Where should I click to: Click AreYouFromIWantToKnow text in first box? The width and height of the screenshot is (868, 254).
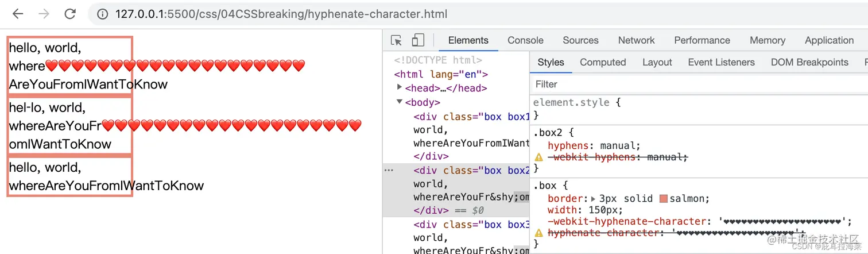coord(88,84)
